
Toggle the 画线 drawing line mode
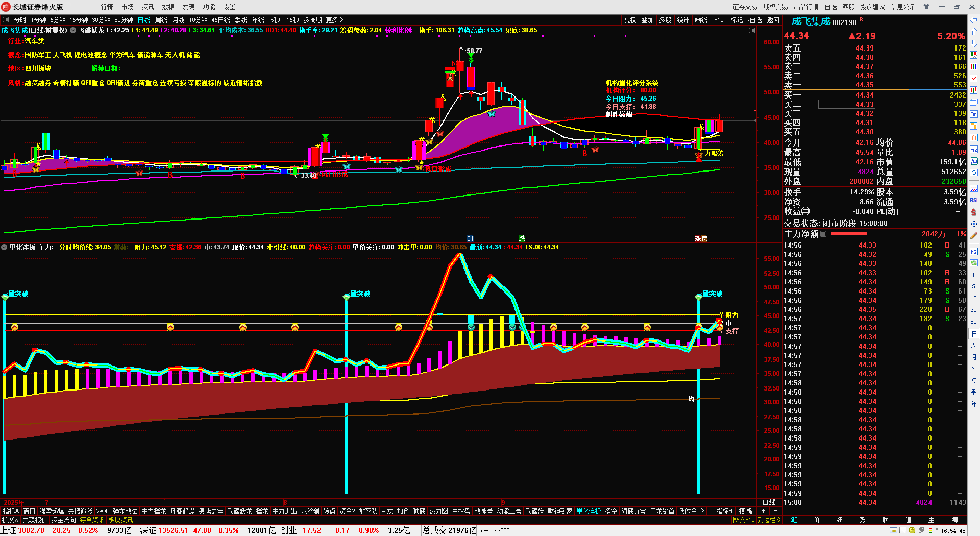pyautogui.click(x=701, y=20)
